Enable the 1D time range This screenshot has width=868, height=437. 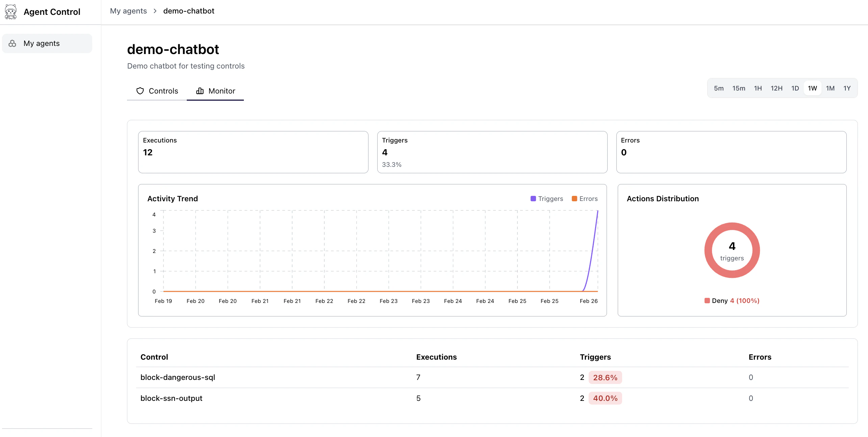point(795,88)
